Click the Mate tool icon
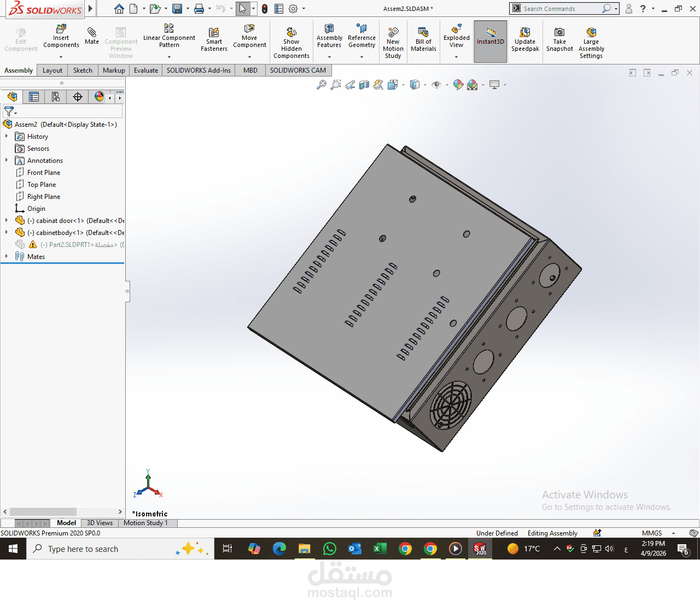Screen dimensions: 700x612 (92, 36)
